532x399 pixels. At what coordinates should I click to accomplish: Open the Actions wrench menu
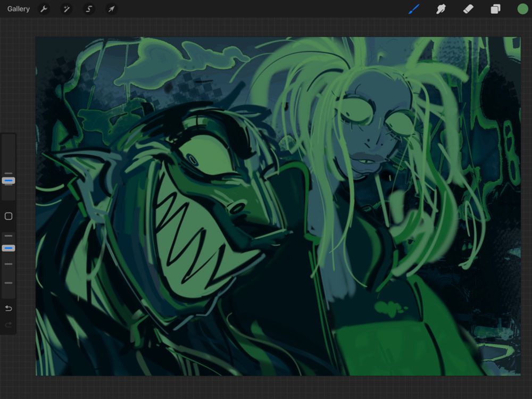point(44,9)
